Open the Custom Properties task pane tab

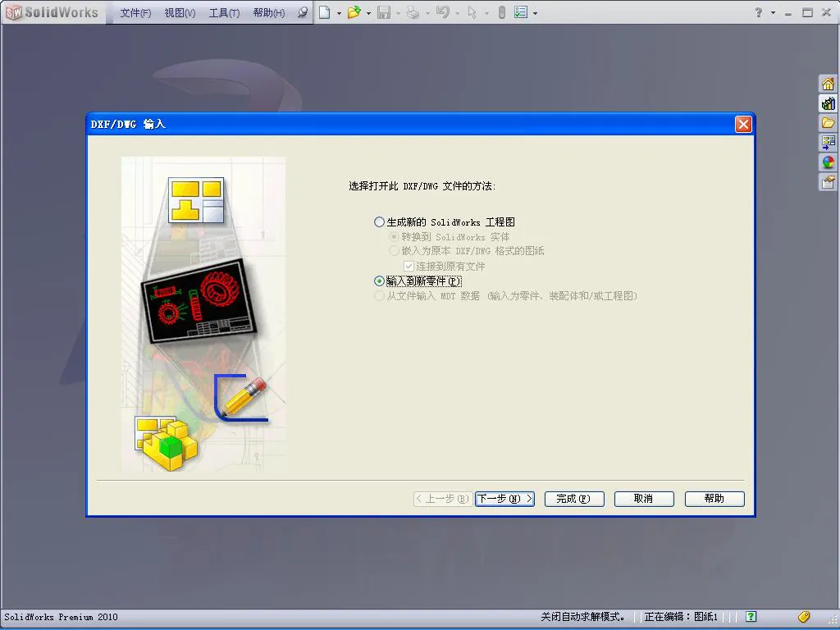[829, 182]
